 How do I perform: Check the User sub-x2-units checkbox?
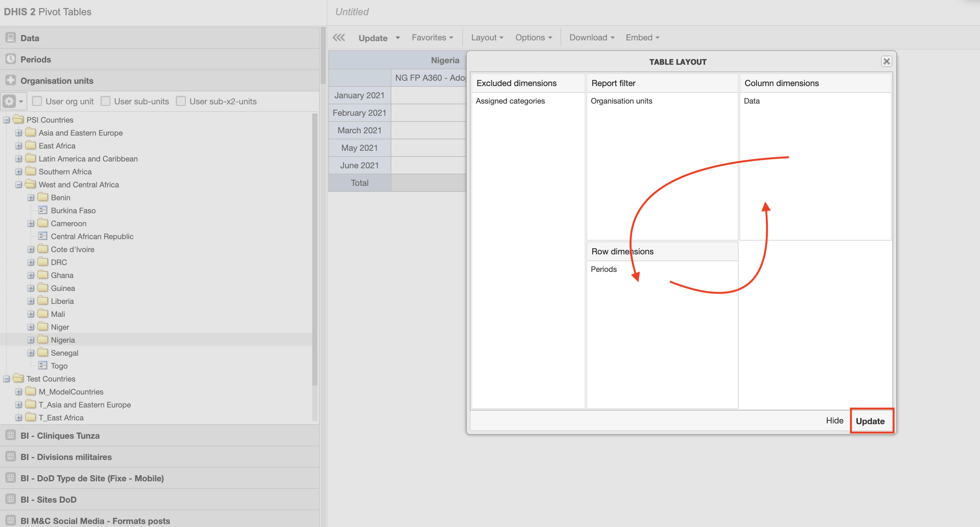click(x=181, y=101)
